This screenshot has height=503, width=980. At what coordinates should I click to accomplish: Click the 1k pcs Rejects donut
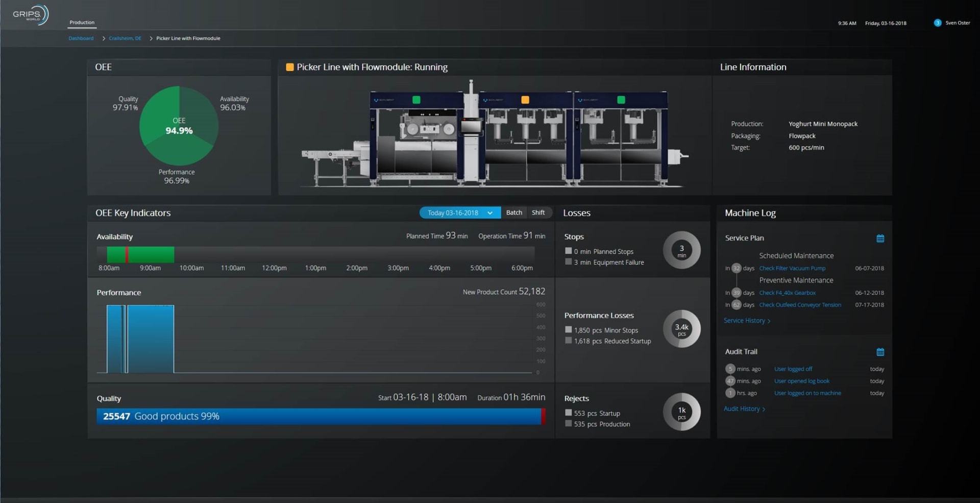click(x=681, y=412)
